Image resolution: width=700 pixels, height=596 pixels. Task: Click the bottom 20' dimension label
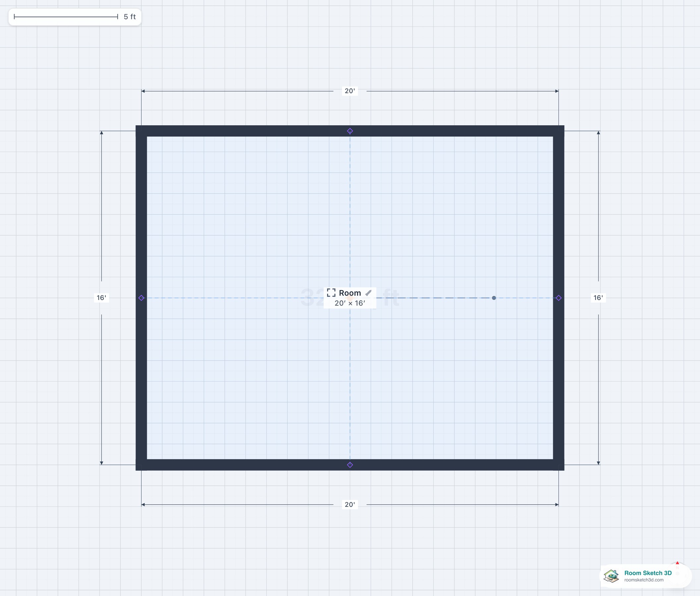tap(350, 505)
